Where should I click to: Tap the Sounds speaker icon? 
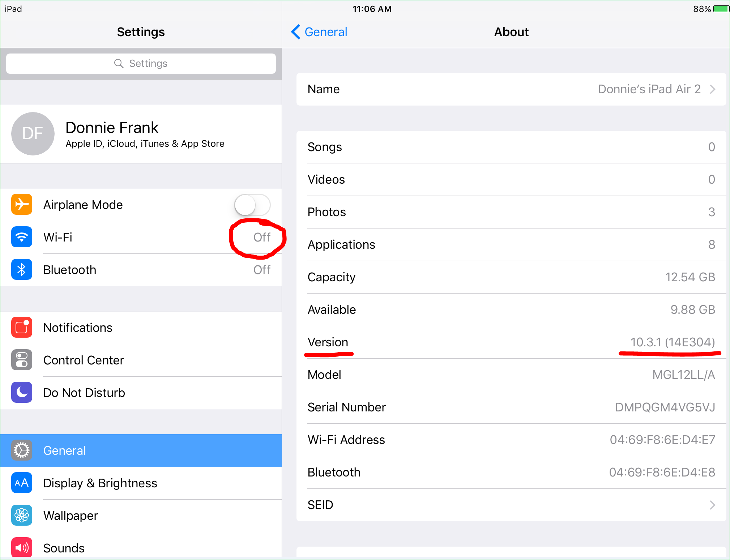[x=22, y=547]
